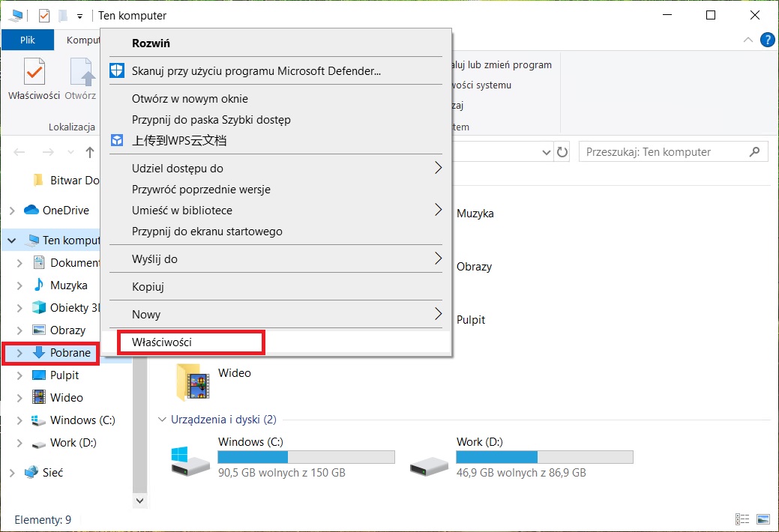Collapse the Urządzenia i dyski group
Screen dimensions: 779x532
(x=163, y=420)
